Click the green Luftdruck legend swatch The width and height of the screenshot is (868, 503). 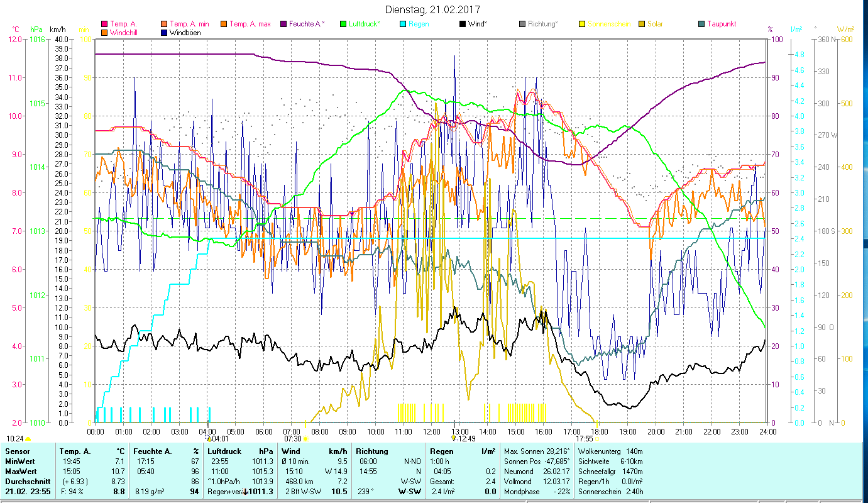343,25
